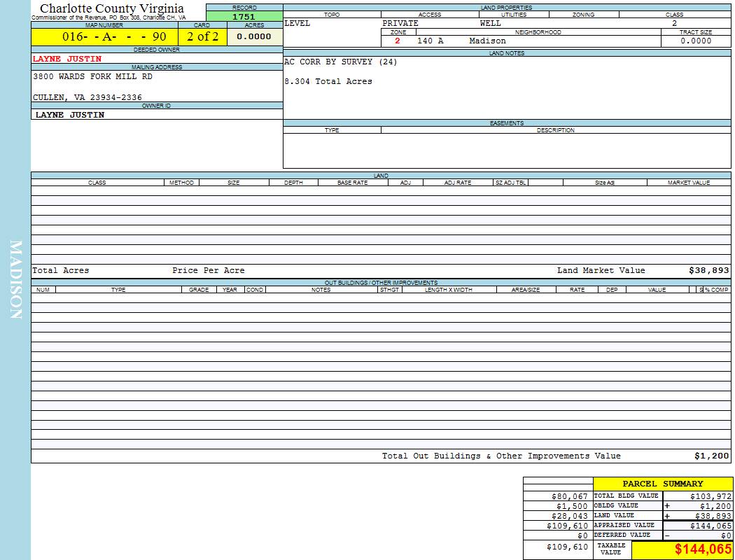Click the card '2 of 2' indicator
This screenshot has height=560, width=735.
point(202,36)
